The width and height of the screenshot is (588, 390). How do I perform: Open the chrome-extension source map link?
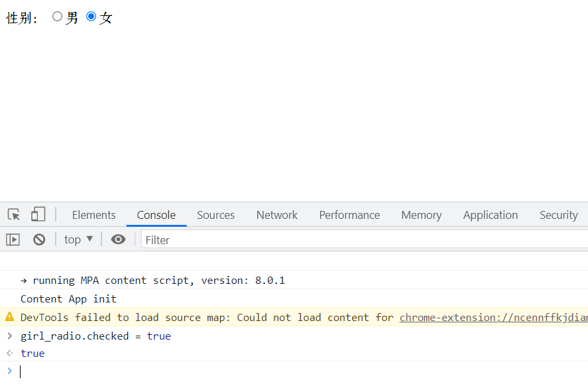tap(493, 317)
